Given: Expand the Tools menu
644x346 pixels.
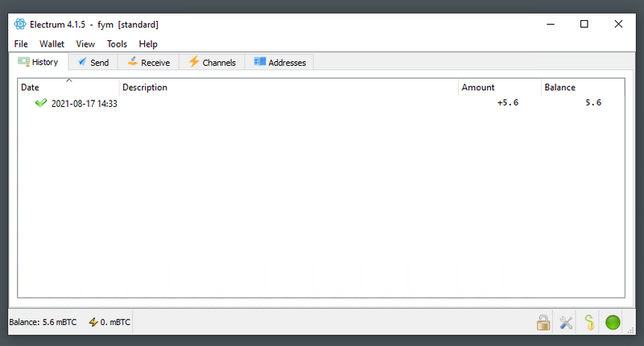Looking at the screenshot, I should (x=117, y=44).
